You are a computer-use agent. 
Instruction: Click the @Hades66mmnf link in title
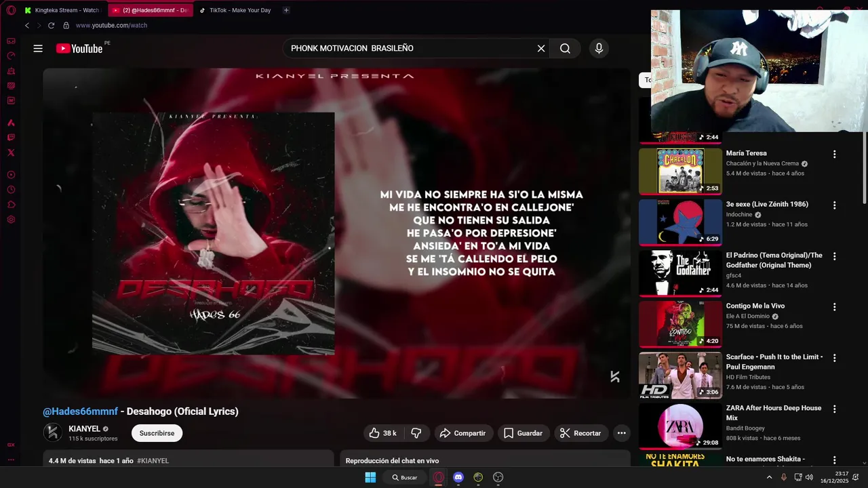click(80, 411)
